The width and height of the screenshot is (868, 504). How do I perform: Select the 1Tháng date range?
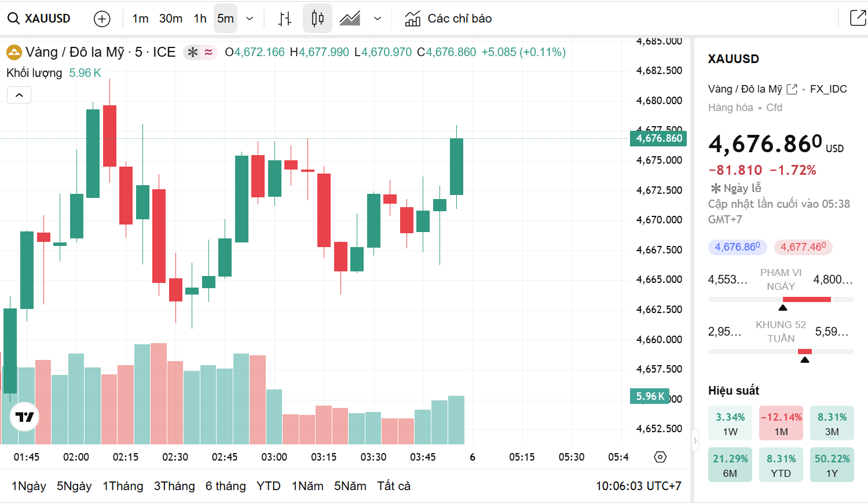coord(123,486)
